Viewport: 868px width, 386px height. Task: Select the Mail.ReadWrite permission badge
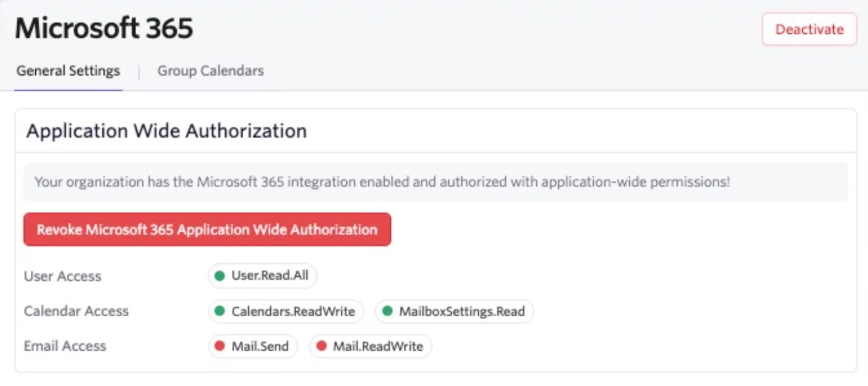click(370, 346)
